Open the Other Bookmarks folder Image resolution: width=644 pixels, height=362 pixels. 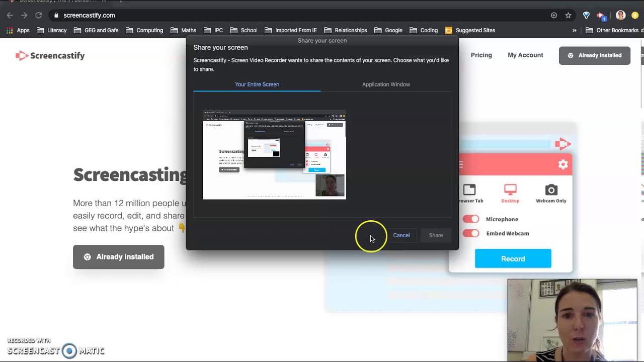(x=612, y=30)
